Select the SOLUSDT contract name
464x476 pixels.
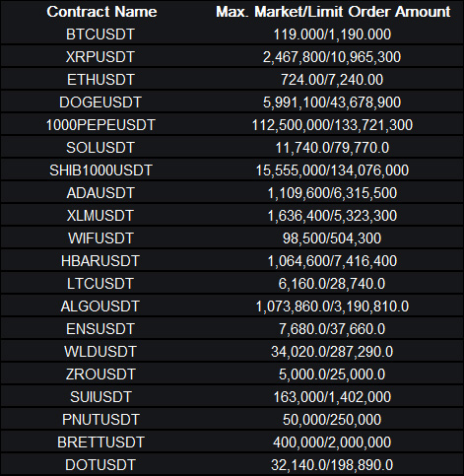tap(100, 148)
